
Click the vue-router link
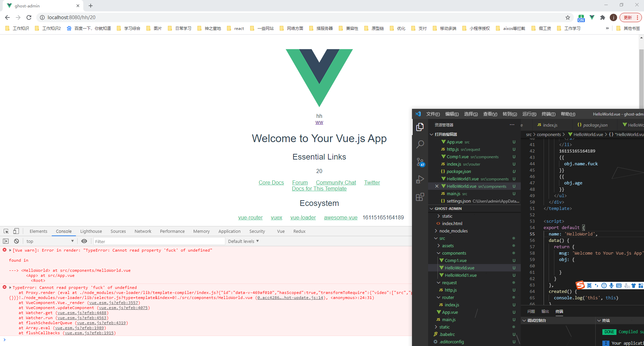coord(250,217)
